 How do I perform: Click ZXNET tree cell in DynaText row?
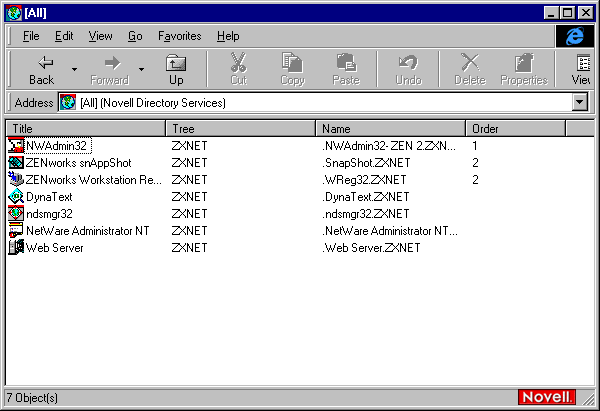click(189, 197)
